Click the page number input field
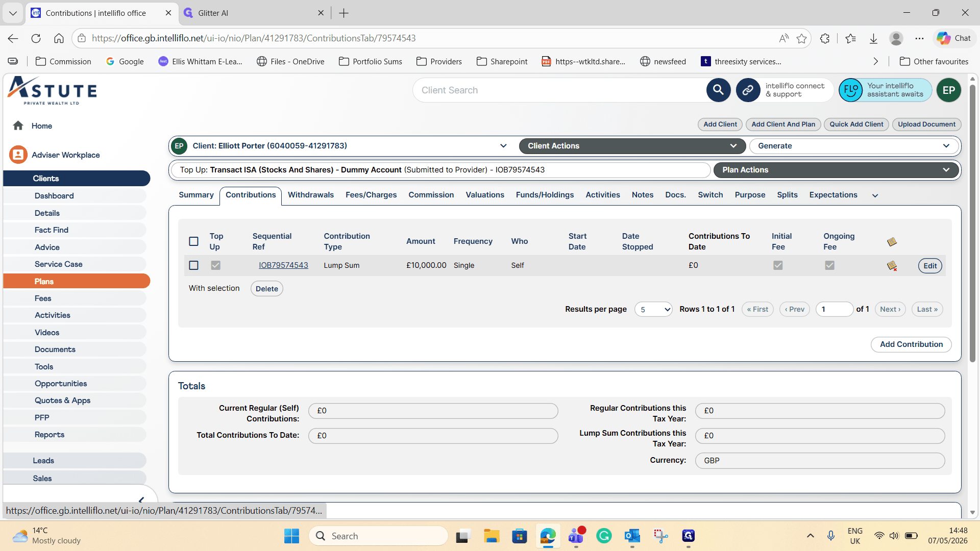Screen dimensions: 980x551 coord(834,309)
